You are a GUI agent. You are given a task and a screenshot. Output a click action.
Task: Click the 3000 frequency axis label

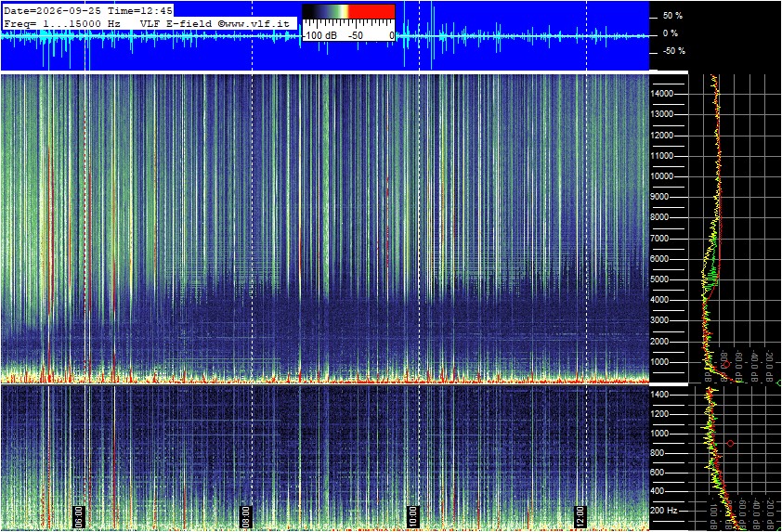pos(659,320)
